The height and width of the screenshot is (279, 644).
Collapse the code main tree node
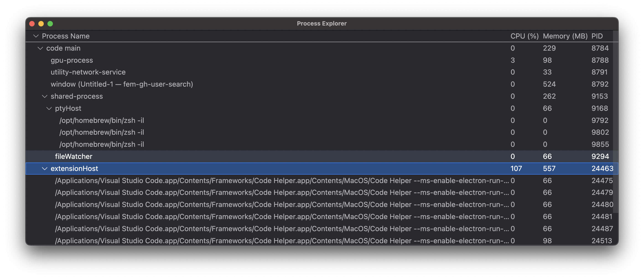40,48
